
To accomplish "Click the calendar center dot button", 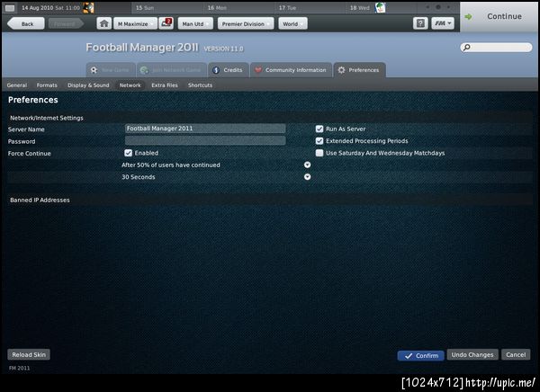I will (438, 7).
